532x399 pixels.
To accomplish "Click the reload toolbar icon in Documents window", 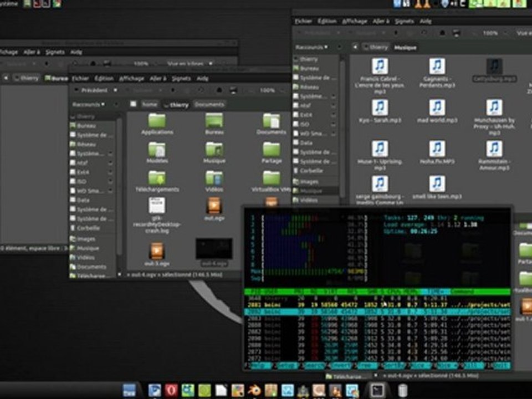I will (x=201, y=90).
